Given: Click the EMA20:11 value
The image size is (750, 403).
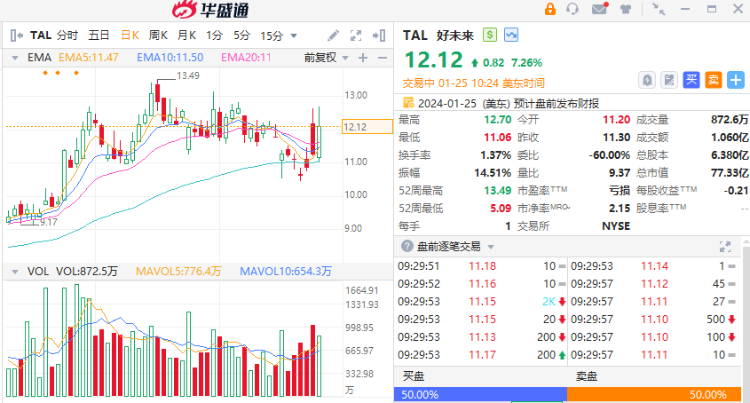Looking at the screenshot, I should pos(246,58).
